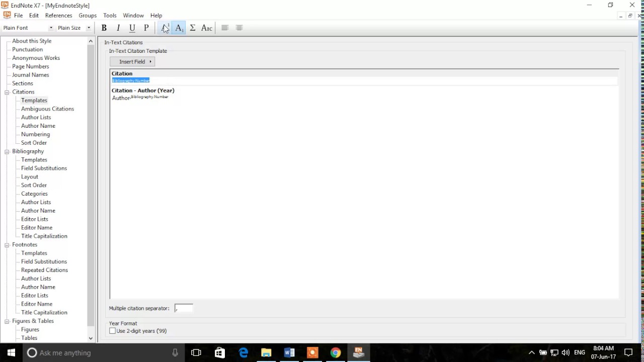Open Chrome from taskbar

pos(336,352)
